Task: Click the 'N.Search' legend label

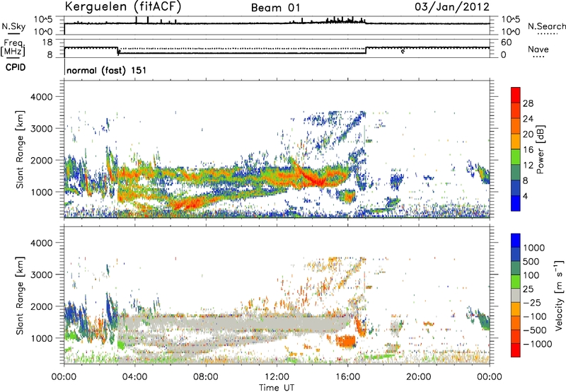Action: 546,26
